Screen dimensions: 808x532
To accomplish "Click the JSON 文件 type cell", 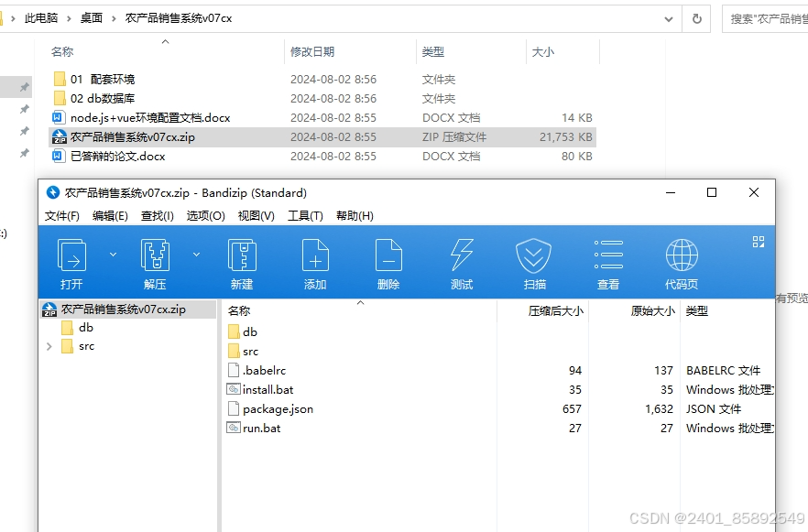I will (x=714, y=409).
